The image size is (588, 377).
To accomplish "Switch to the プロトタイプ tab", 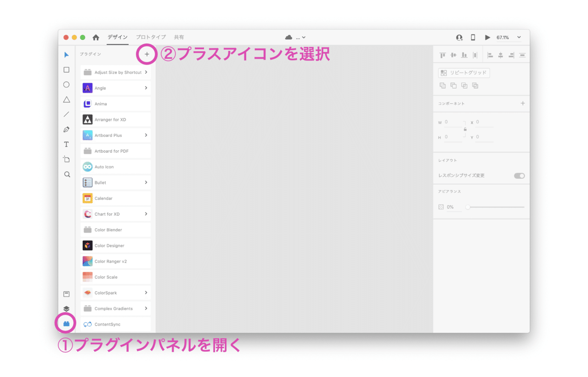I will coord(151,37).
